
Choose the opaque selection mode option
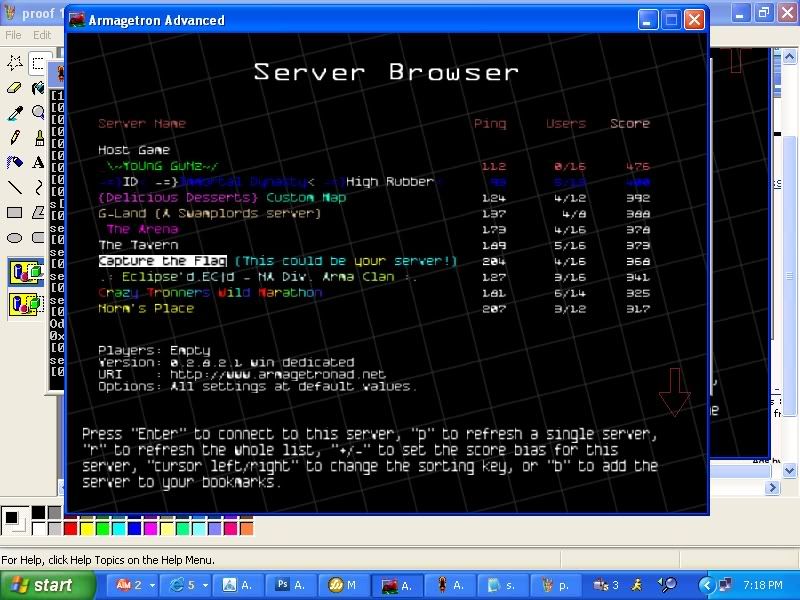[x=26, y=272]
